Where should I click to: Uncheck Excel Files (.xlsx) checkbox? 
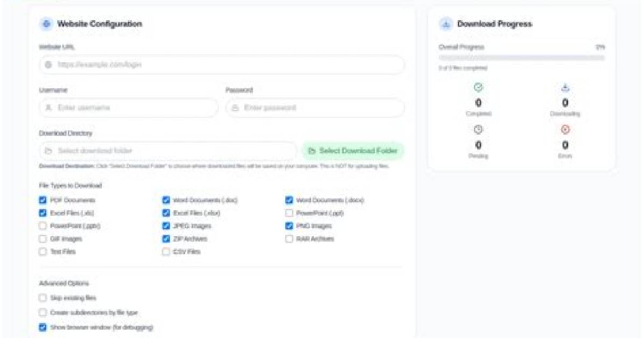tap(166, 213)
